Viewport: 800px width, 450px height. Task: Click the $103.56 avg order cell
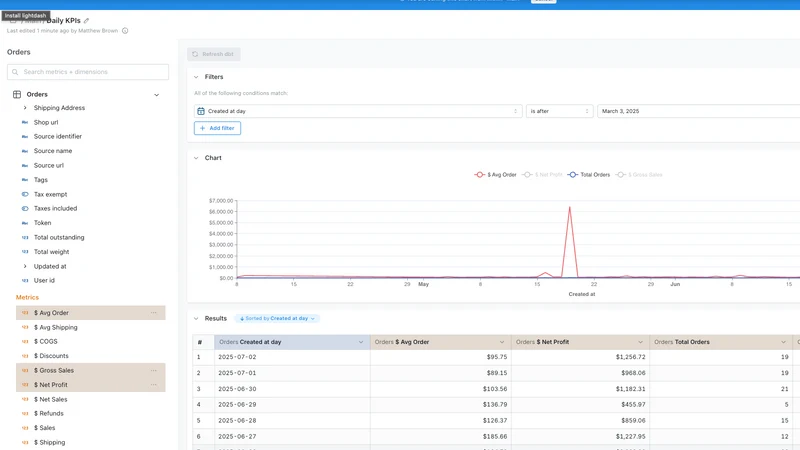441,389
